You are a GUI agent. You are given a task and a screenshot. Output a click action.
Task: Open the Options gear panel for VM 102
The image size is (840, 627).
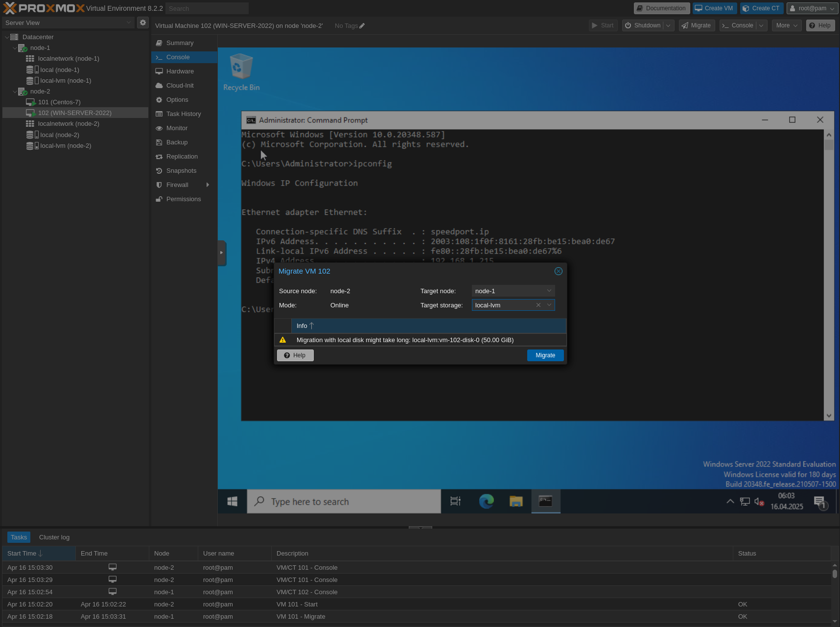pos(177,99)
